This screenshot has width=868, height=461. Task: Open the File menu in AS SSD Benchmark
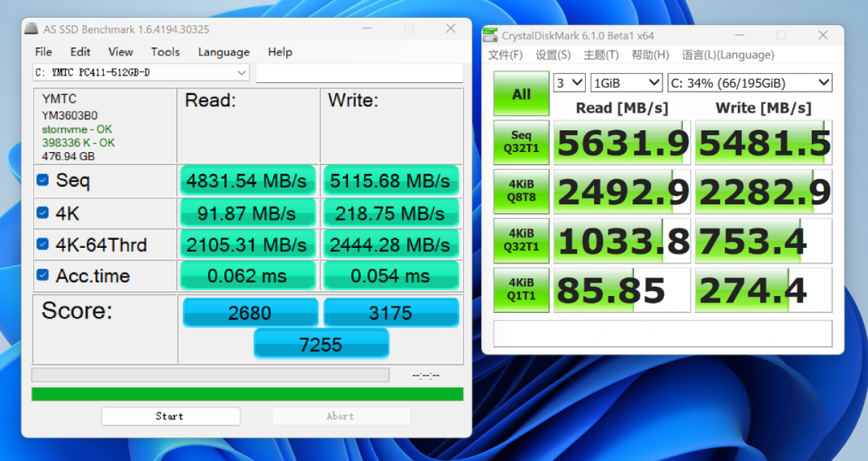(43, 51)
